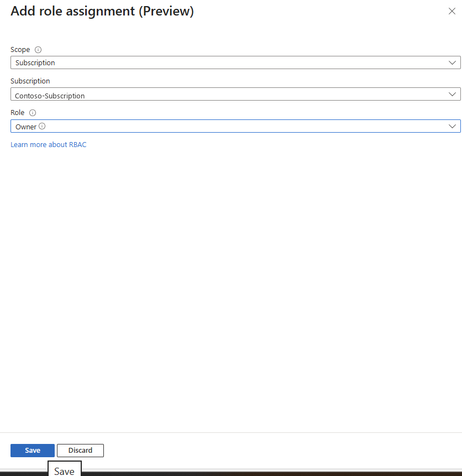This screenshot has height=476, width=462.
Task: Open the info icon beside Scope label
Action: click(x=38, y=50)
